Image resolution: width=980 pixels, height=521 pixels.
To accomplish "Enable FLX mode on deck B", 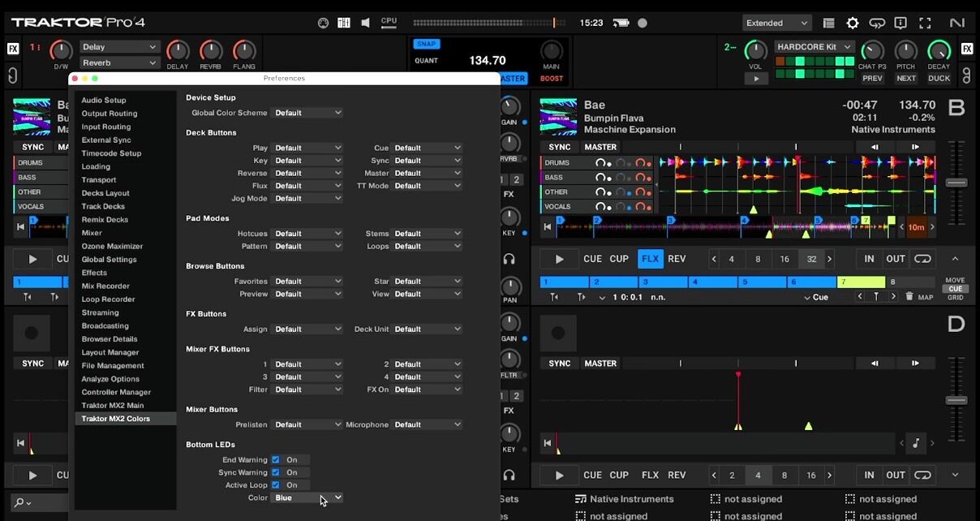I will pyautogui.click(x=650, y=259).
